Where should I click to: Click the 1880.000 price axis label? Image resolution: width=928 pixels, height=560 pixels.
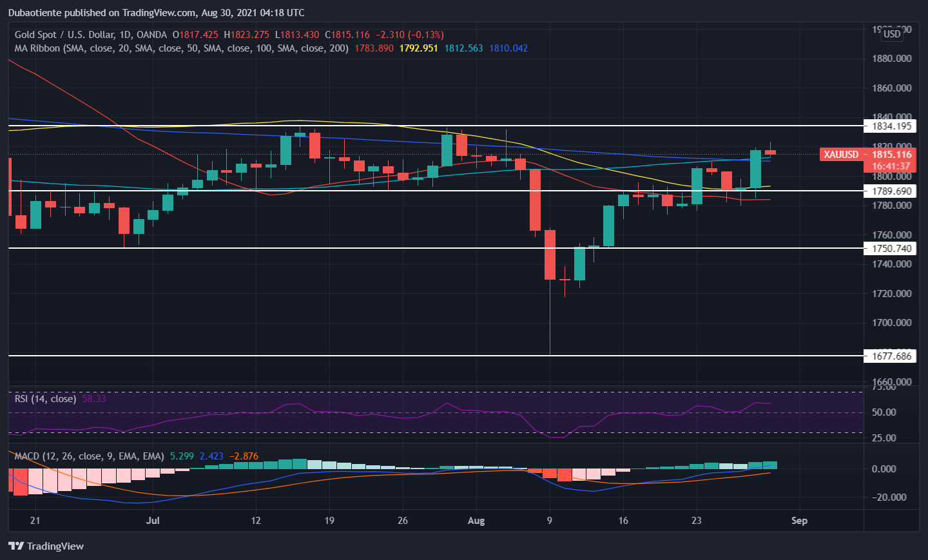(892, 59)
